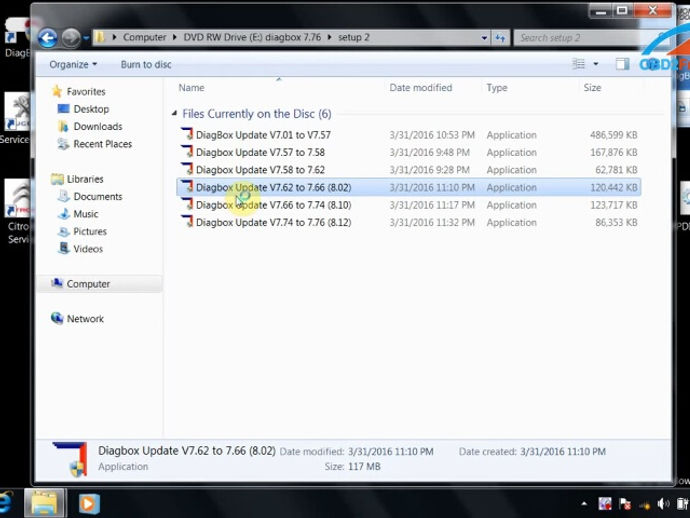Select Diagbox Update V7.66 to 7.74 (8.10)
The image size is (690, 518).
408,205
